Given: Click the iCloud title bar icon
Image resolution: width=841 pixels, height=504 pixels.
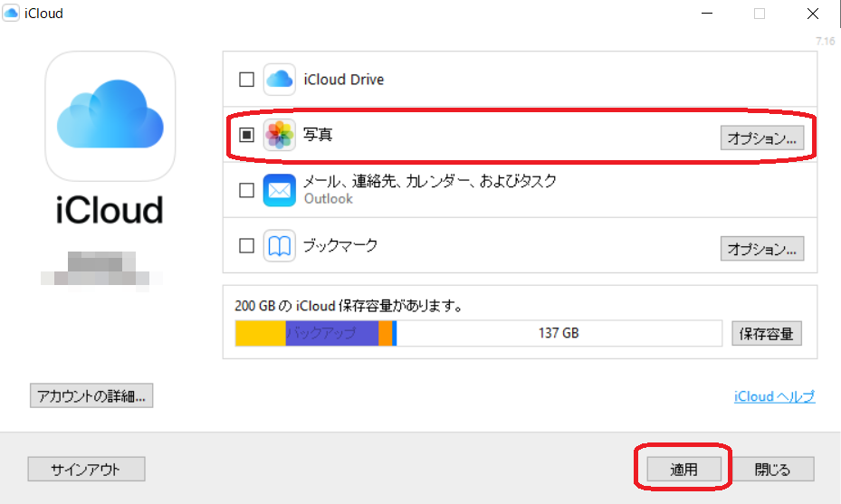Looking at the screenshot, I should coord(11,13).
